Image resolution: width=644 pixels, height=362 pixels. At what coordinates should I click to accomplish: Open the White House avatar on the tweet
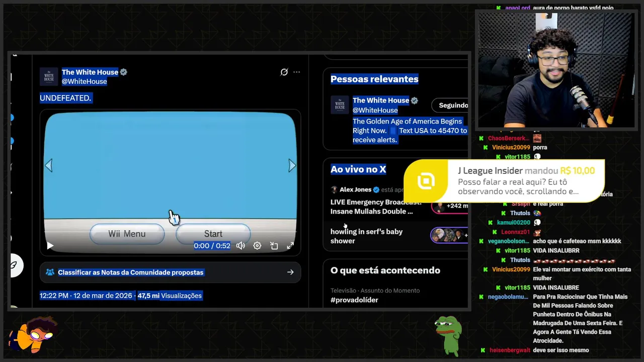click(x=49, y=76)
